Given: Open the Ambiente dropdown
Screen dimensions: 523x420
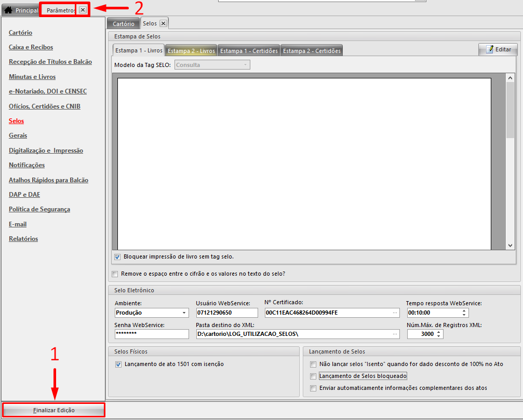Looking at the screenshot, I should tap(184, 313).
